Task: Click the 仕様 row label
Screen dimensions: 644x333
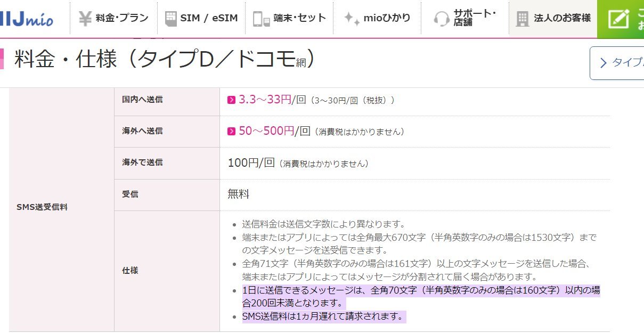Action: (x=130, y=271)
